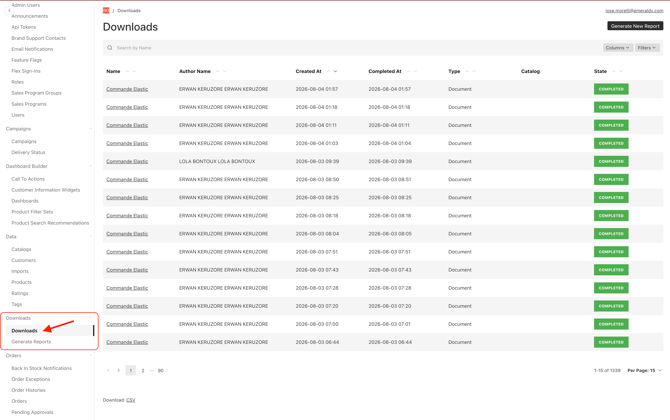This screenshot has height=420, width=670.
Task: Click COMPLETED badge for 2026-08-04 01:18 row
Action: click(611, 107)
